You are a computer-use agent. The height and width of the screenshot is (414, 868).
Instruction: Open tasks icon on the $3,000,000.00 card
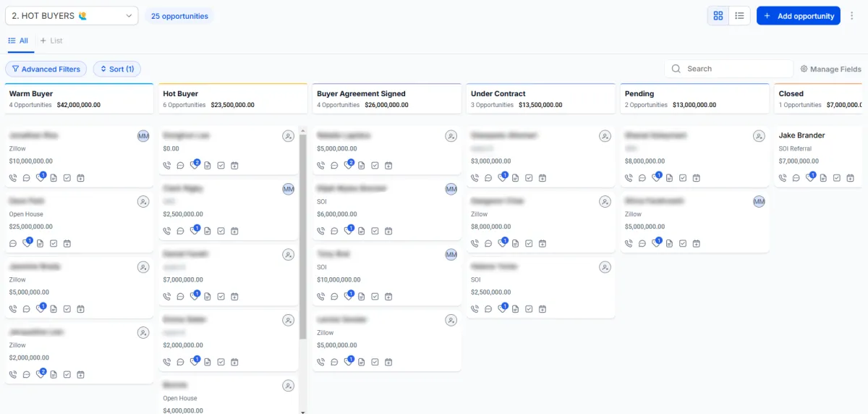[529, 177]
